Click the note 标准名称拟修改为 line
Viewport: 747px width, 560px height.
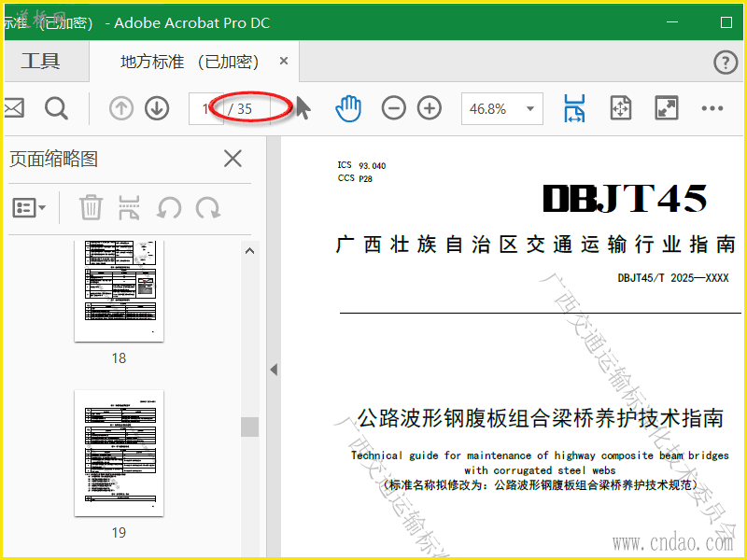click(x=540, y=485)
